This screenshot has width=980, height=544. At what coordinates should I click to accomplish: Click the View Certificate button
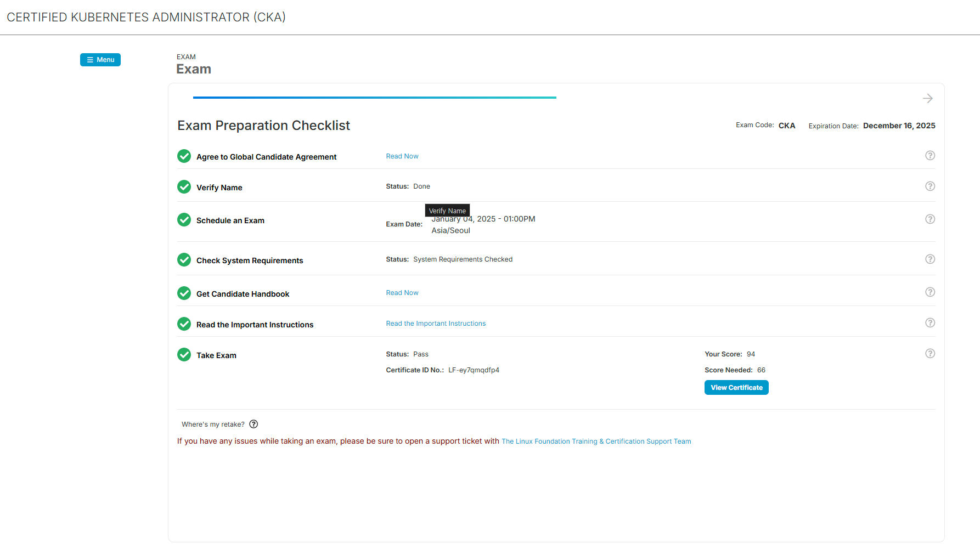736,388
